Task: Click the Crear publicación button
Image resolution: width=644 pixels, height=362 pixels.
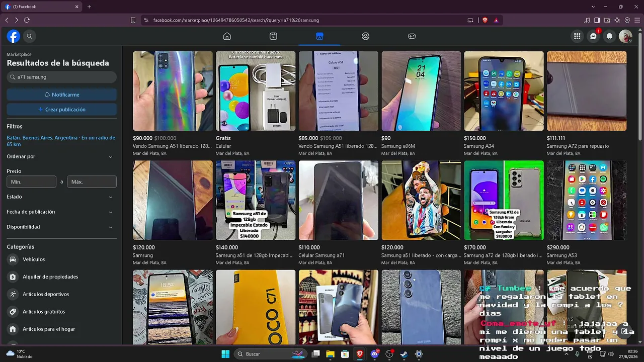Action: [62, 109]
